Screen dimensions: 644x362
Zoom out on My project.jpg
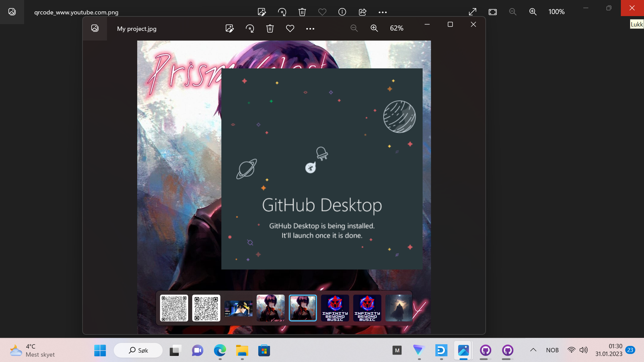point(354,28)
